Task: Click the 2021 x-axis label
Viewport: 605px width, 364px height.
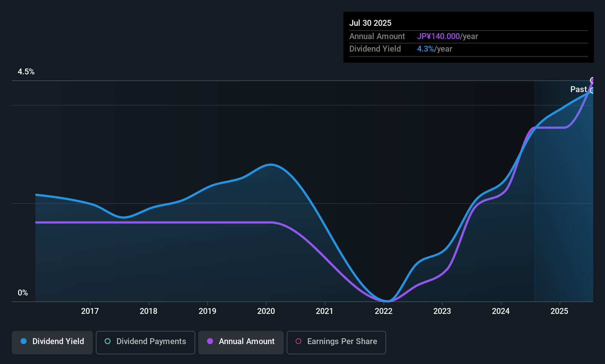Action: tap(325, 311)
